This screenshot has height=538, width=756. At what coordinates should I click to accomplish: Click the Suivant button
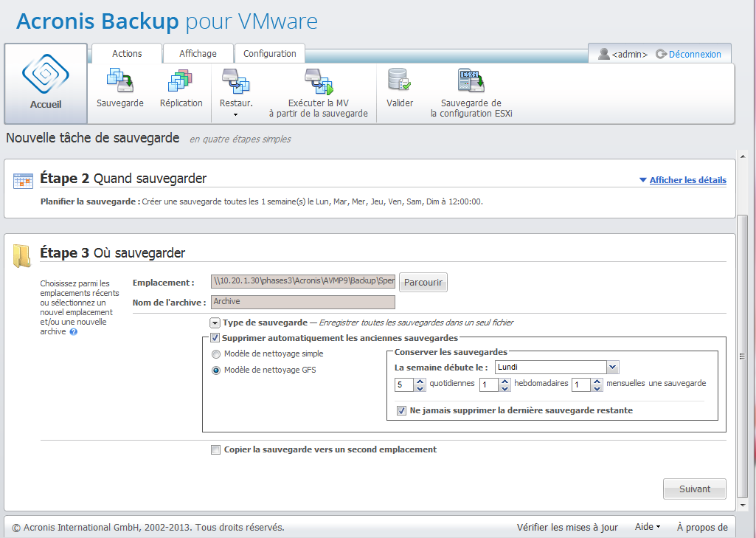pyautogui.click(x=694, y=489)
